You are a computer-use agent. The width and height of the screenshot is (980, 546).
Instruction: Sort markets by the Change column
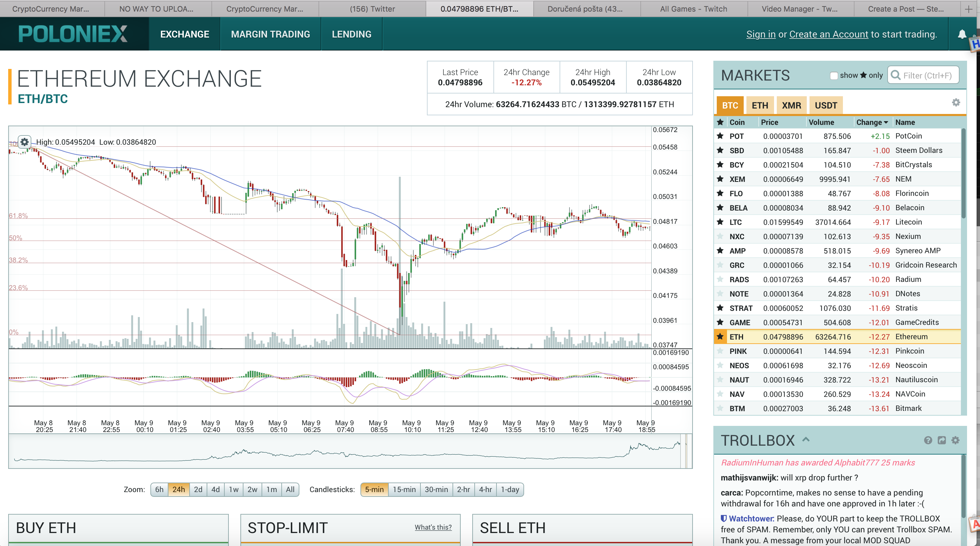[872, 122]
